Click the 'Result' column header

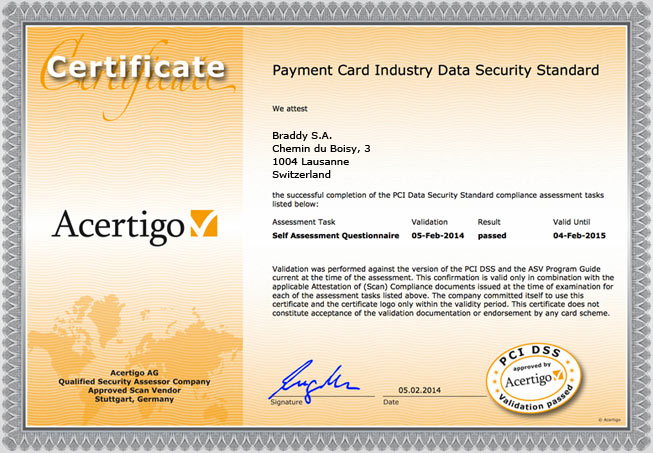pos(489,222)
